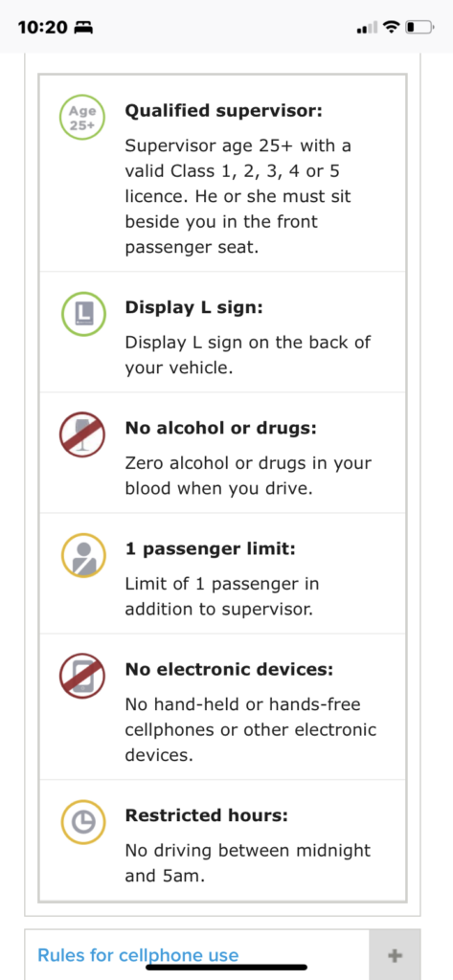The width and height of the screenshot is (453, 980).
Task: Tap the restricted hours clock icon
Action: point(82,822)
